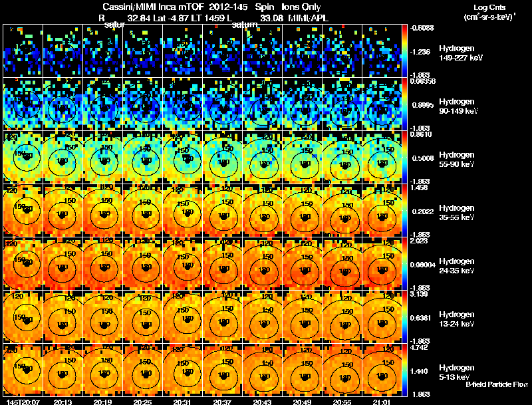This screenshot has width=532, height=405.
Task: Select the 'Hydrogen 35-55 keV' row label
Action: point(457,213)
